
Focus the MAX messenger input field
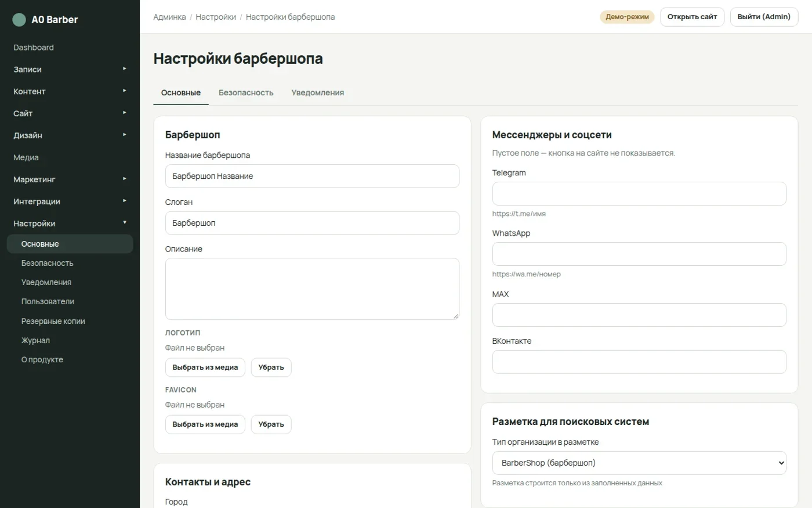[639, 315]
